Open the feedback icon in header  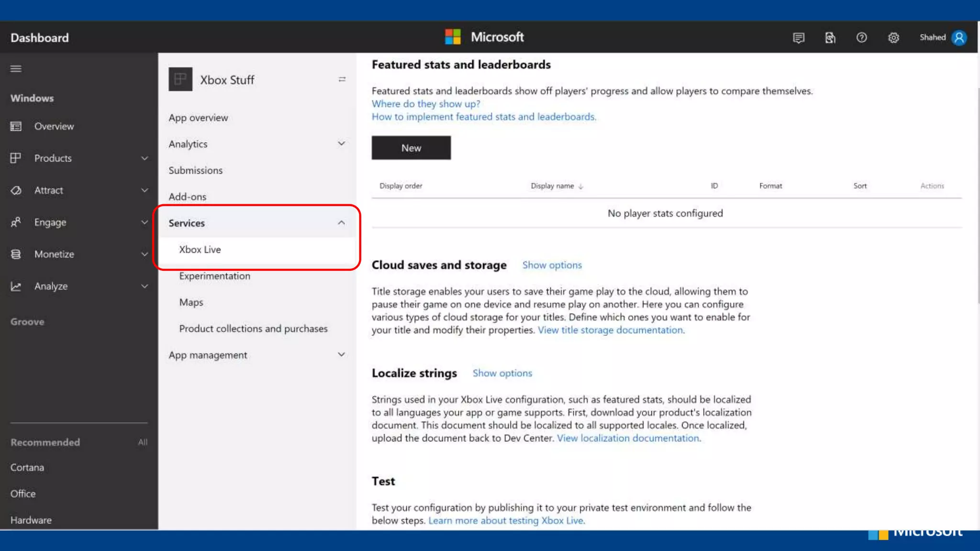798,38
